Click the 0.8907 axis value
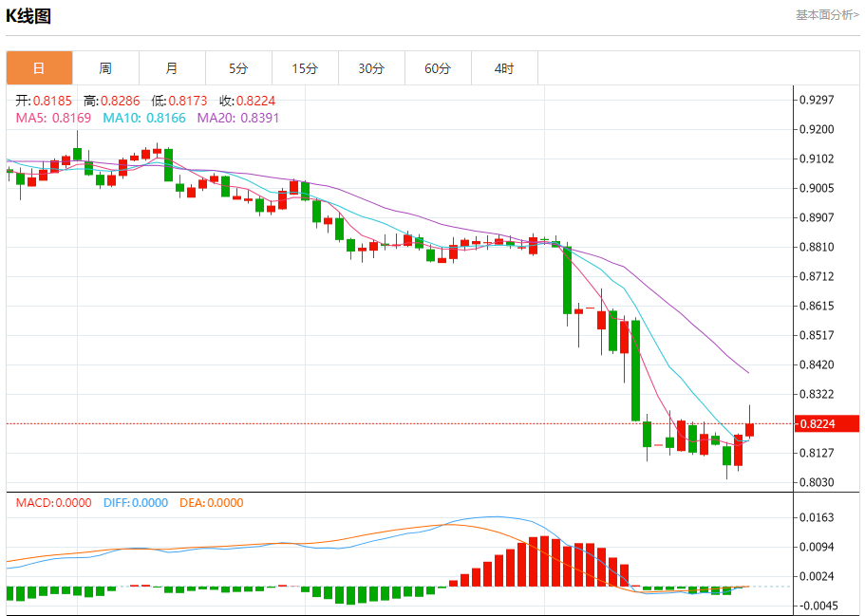This screenshot has width=865, height=616. (x=817, y=217)
